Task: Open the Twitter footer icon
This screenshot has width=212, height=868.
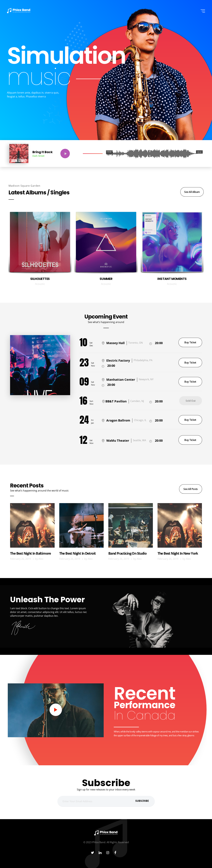Action: 92,852
